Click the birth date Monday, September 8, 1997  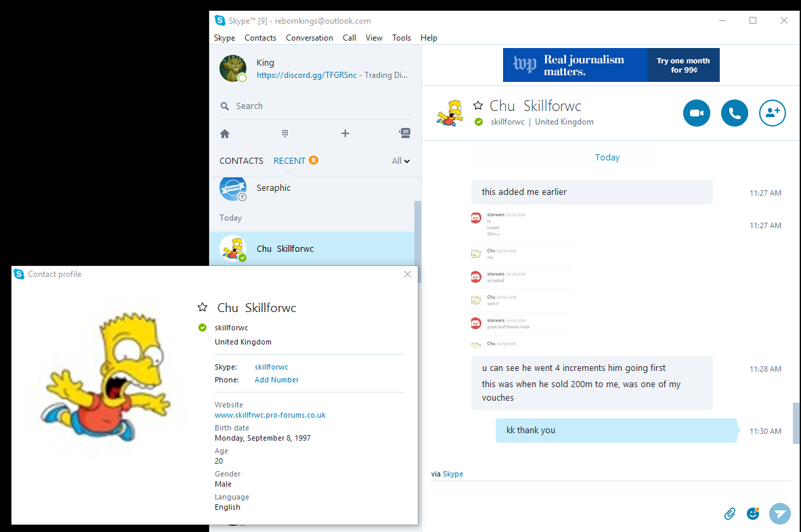(263, 438)
